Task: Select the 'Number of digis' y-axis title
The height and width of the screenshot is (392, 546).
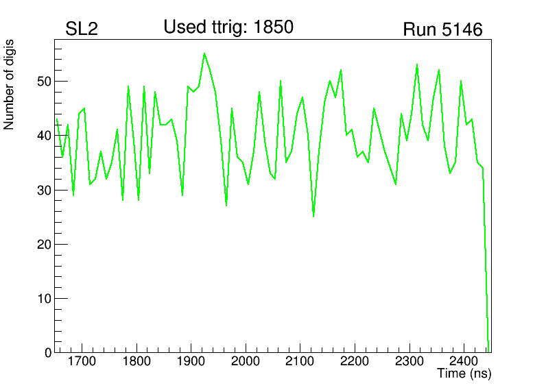Action: [x=10, y=85]
